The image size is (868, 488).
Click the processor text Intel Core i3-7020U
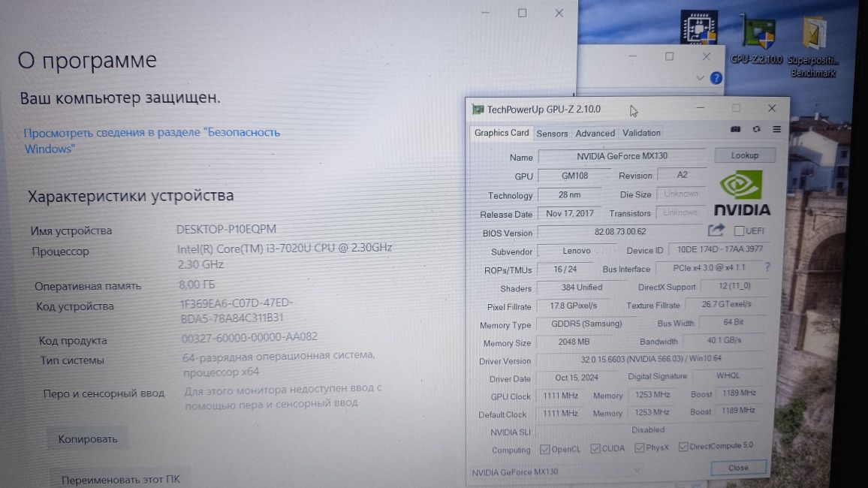(x=285, y=256)
